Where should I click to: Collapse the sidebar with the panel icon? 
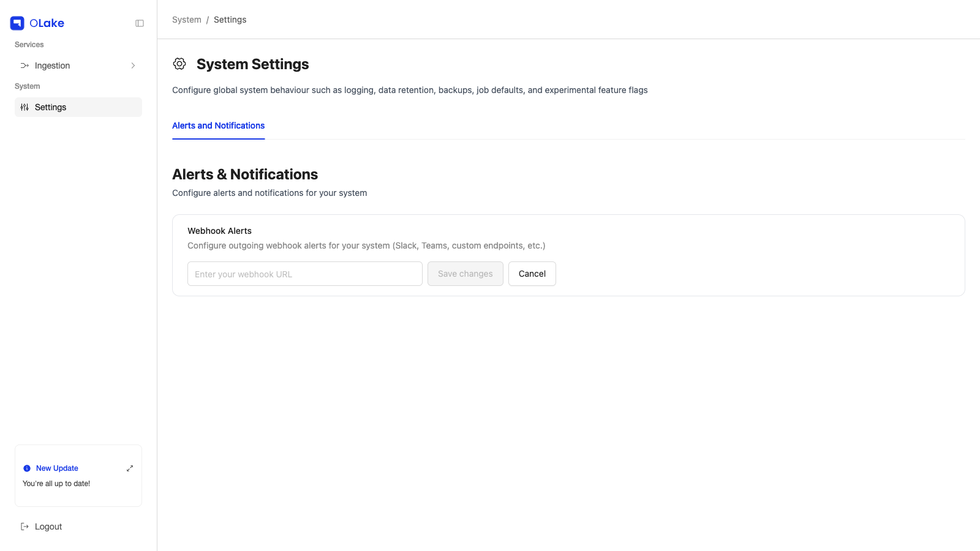point(140,23)
